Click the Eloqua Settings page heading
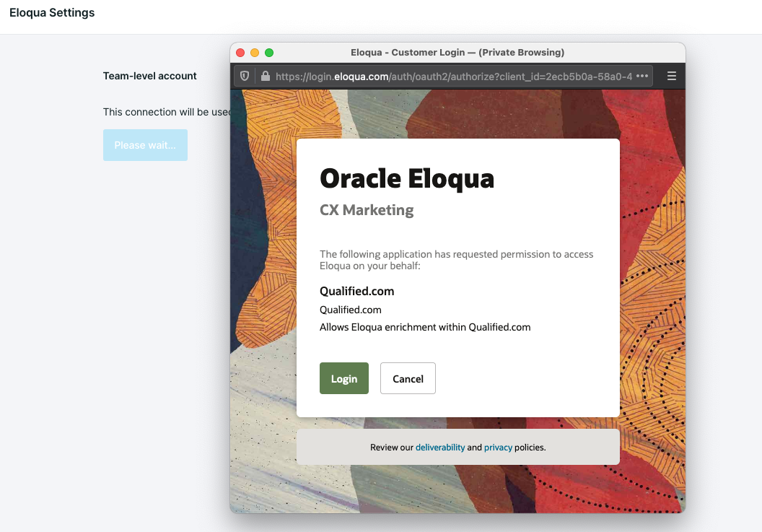The image size is (762, 532). (52, 13)
